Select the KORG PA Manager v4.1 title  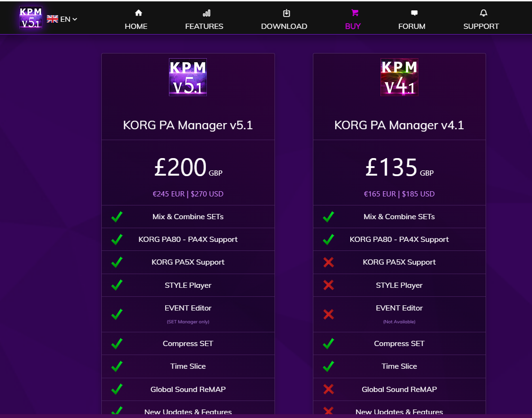pos(399,125)
